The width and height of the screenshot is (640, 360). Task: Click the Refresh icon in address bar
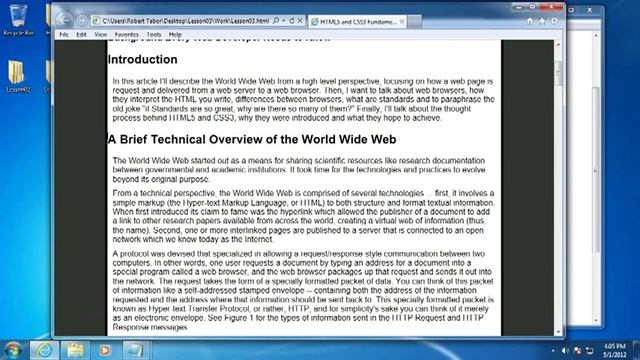[x=291, y=20]
